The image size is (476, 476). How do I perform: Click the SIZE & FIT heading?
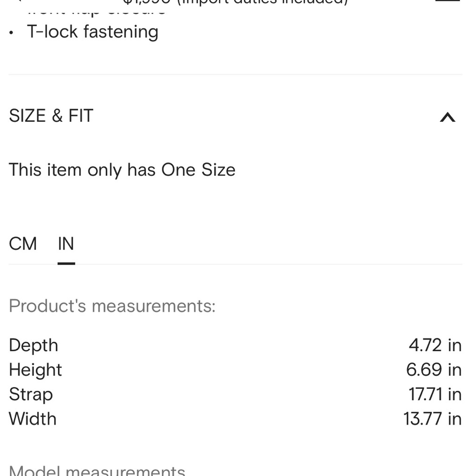coord(51,116)
